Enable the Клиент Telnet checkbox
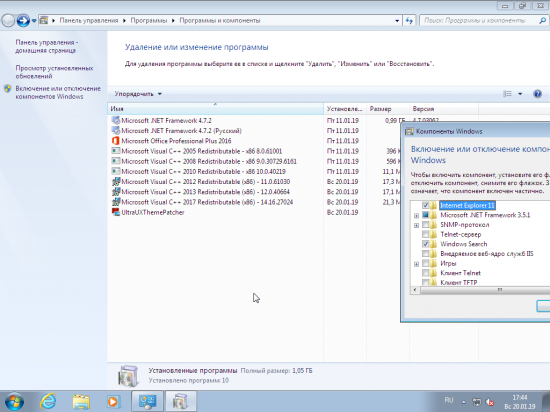The width and height of the screenshot is (550, 412). click(x=425, y=273)
